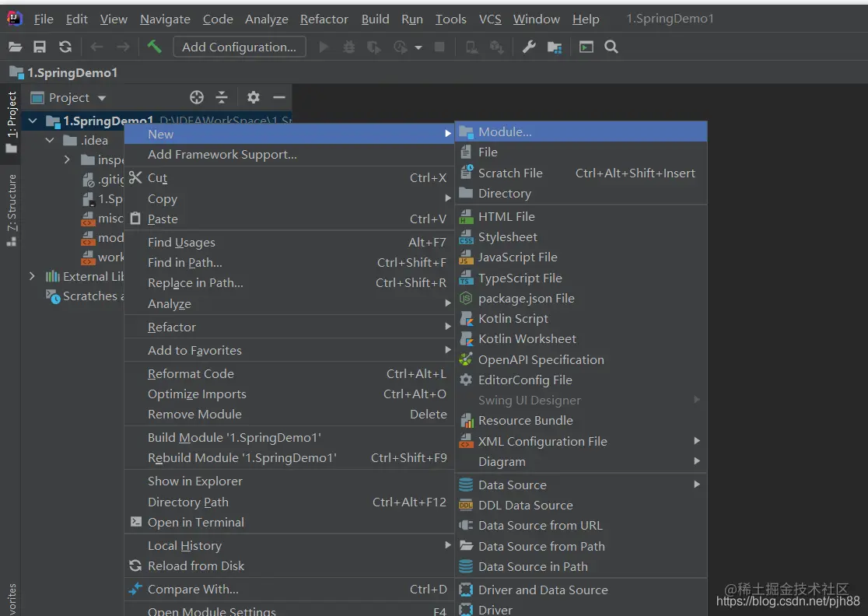Choose File in the New submenu

(581, 152)
